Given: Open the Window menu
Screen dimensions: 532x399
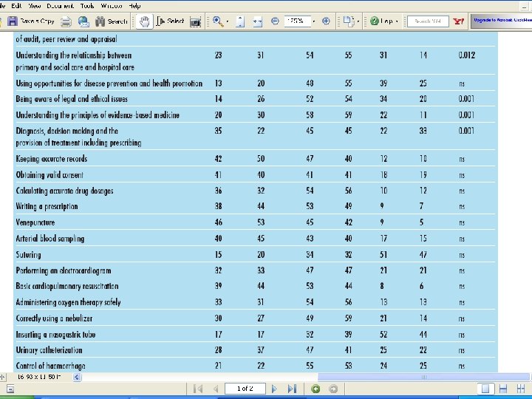Looking at the screenshot, I should pyautogui.click(x=112, y=6).
